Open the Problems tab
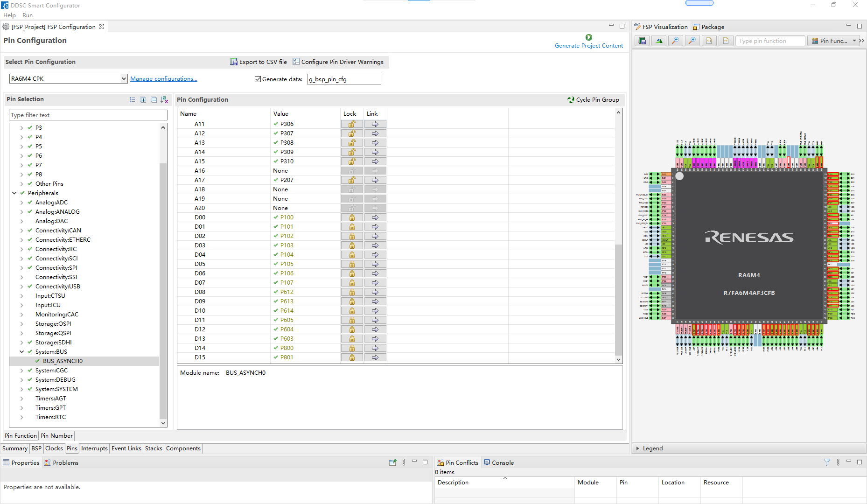This screenshot has height=504, width=867. [61, 462]
